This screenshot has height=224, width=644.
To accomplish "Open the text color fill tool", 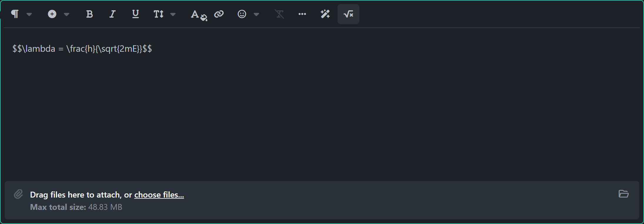I will point(199,15).
